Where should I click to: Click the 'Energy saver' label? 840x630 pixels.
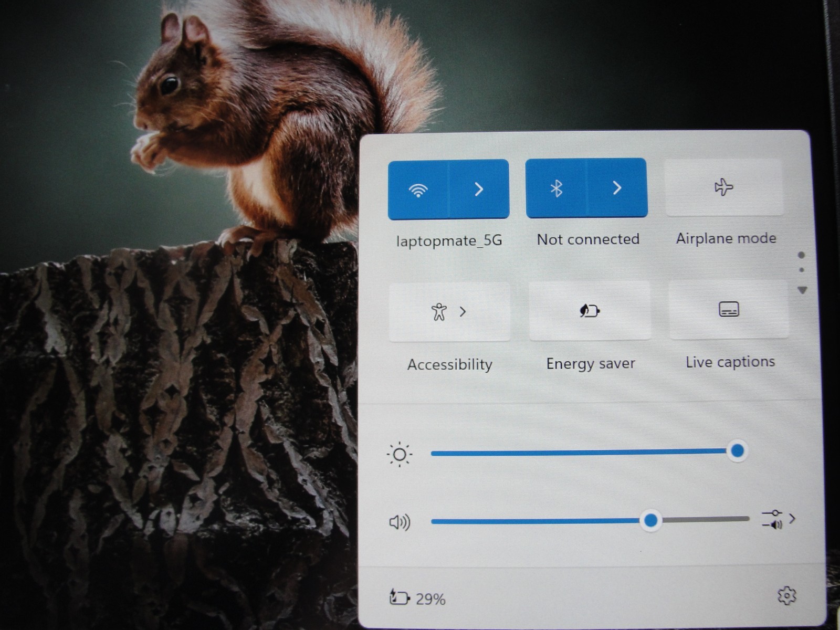click(x=591, y=363)
